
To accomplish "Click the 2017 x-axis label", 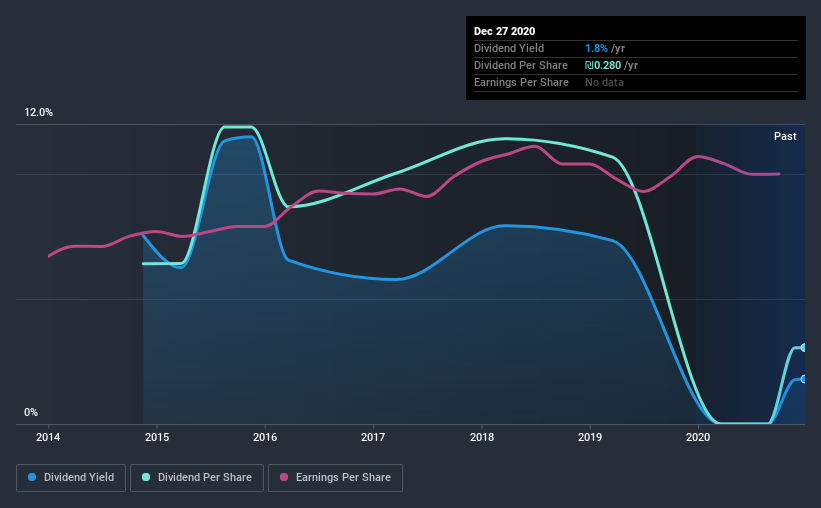I will (373, 437).
